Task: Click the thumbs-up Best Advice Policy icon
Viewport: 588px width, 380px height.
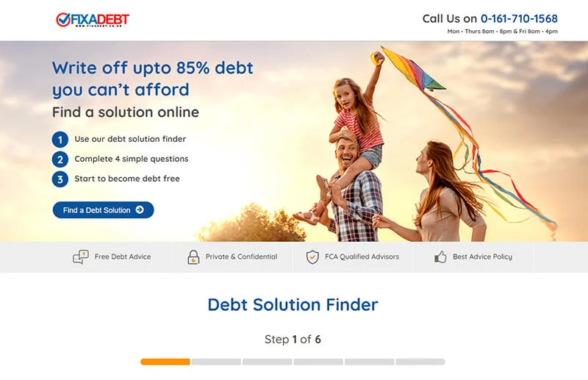Action: (440, 257)
